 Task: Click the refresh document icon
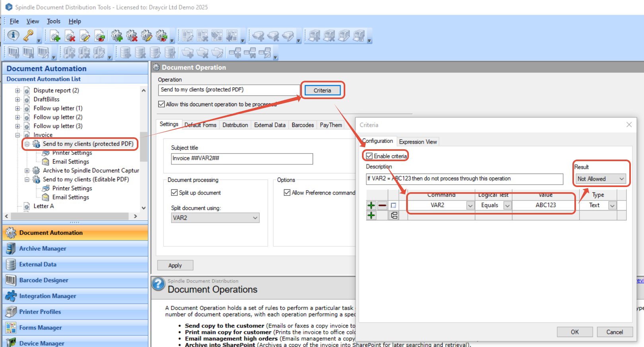point(99,36)
